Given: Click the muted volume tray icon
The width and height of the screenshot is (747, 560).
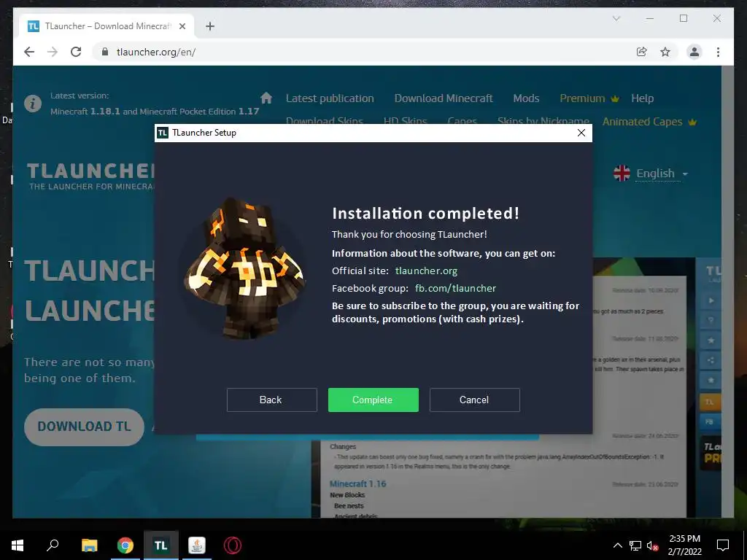Looking at the screenshot, I should tap(652, 545).
